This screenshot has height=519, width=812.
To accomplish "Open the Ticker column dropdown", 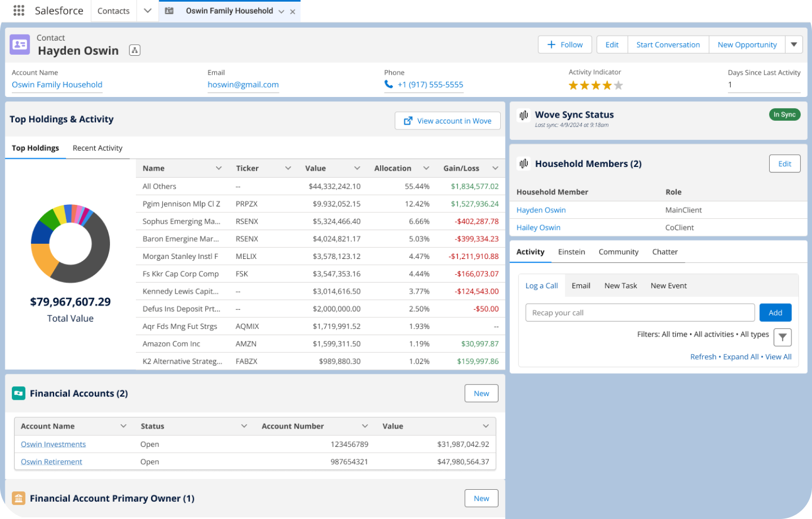I will click(x=288, y=168).
